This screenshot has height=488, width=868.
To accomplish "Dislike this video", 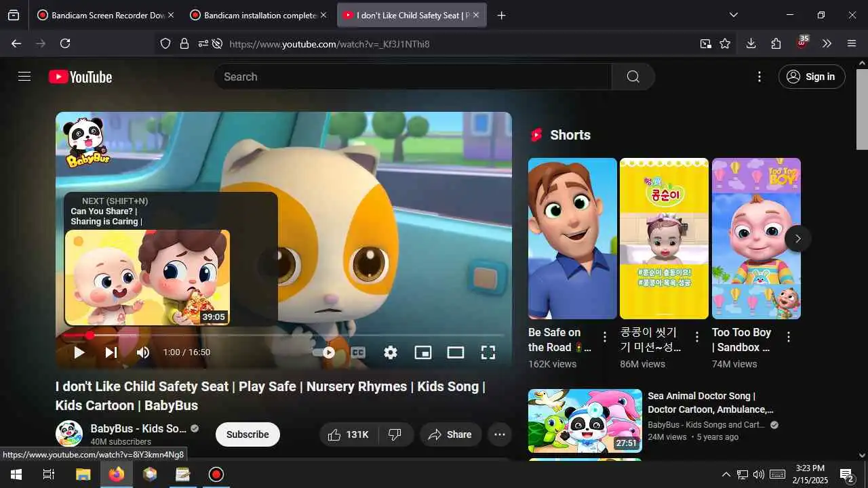I will (395, 434).
